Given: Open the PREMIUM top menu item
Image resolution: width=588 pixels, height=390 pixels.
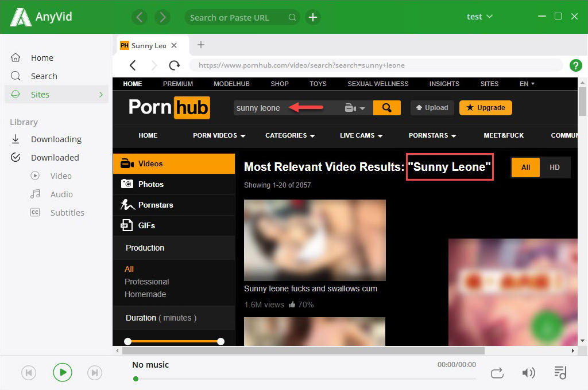Looking at the screenshot, I should click(x=178, y=84).
